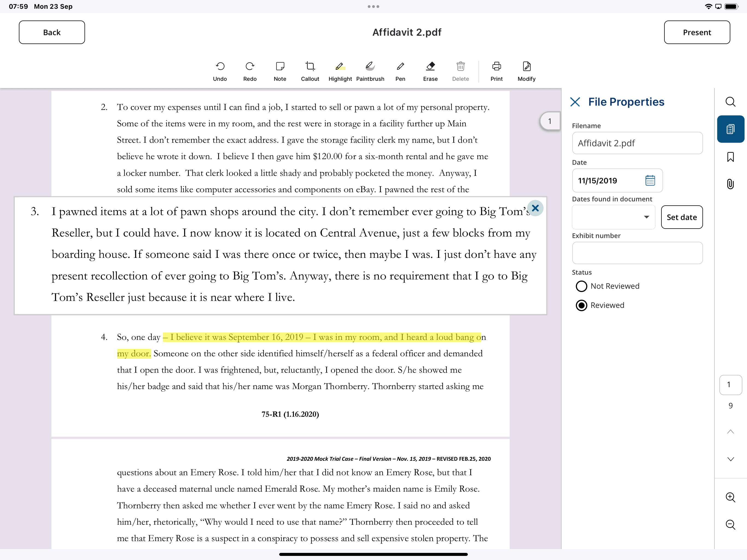
Task: Select the Callout tool
Action: [310, 71]
